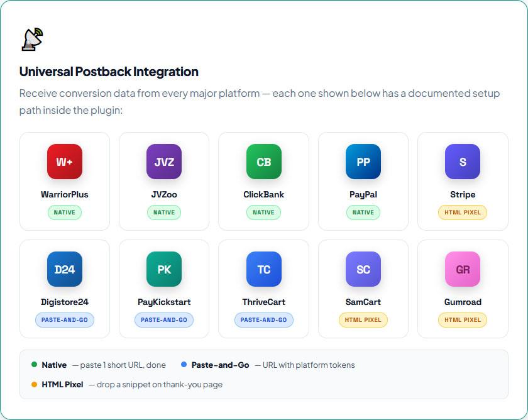
Task: Click the orange dot beside HTML Pixel legend
Action: point(34,384)
